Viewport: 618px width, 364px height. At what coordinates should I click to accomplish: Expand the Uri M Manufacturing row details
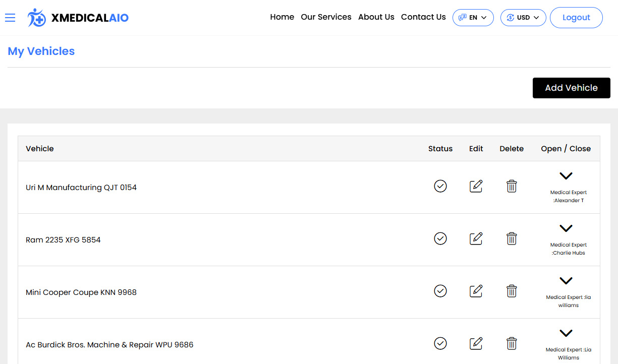pos(566,176)
